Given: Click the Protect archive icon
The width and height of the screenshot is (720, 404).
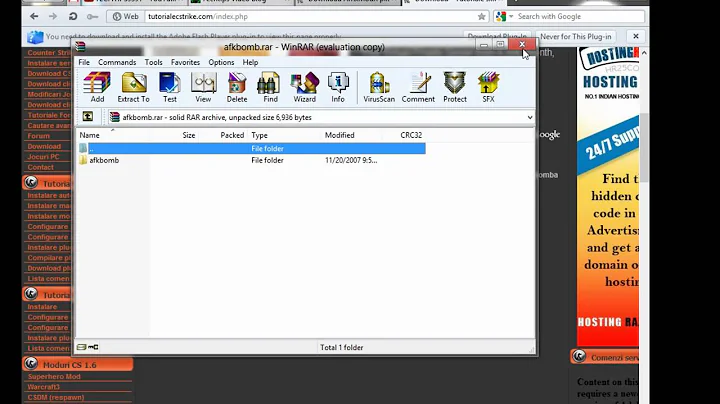Looking at the screenshot, I should pos(455,87).
